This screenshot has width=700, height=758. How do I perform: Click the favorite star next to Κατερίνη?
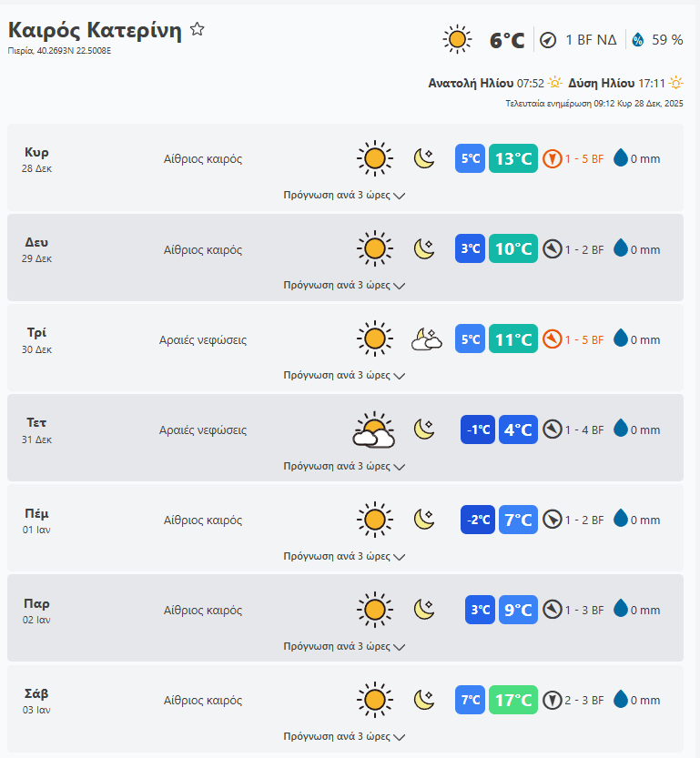(x=198, y=30)
